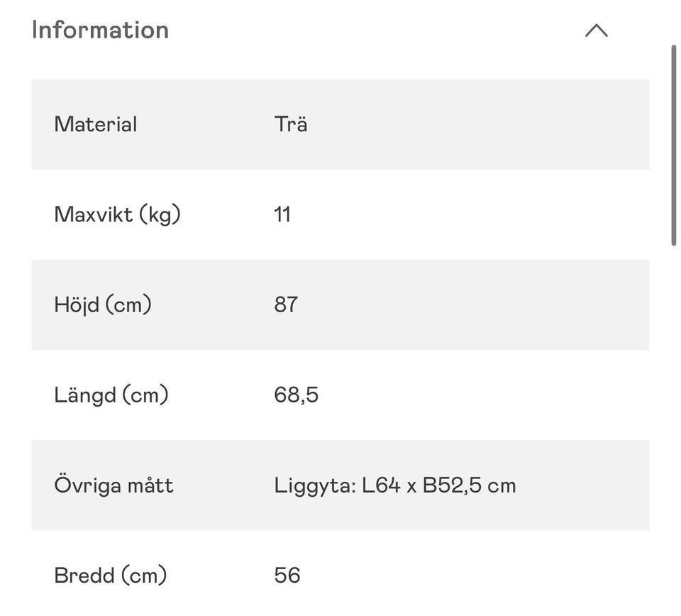Select the Längd (cm) label
This screenshot has width=681, height=616.
click(x=111, y=395)
